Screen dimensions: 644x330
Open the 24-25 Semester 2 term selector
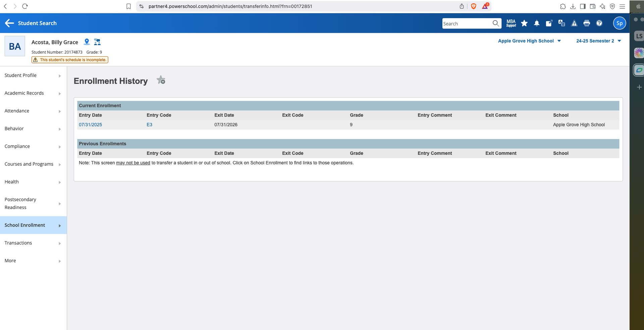click(x=598, y=41)
